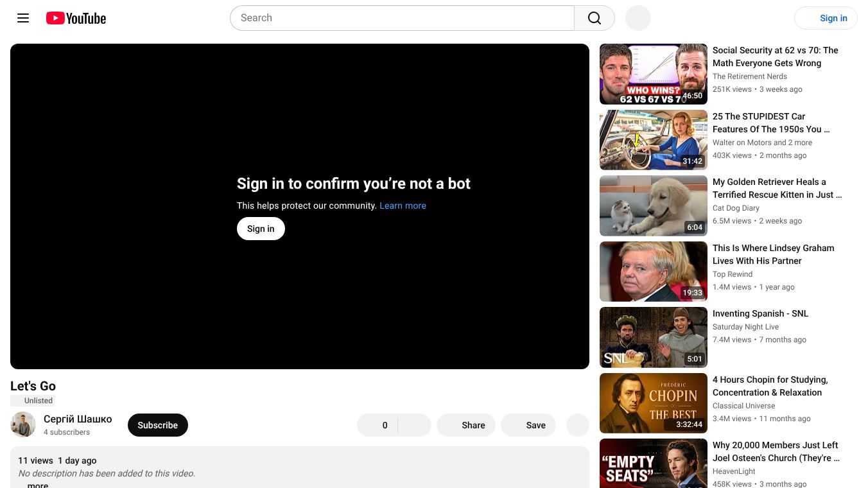Click the YouTube logo
The height and width of the screenshot is (488, 868).
[x=76, y=18]
